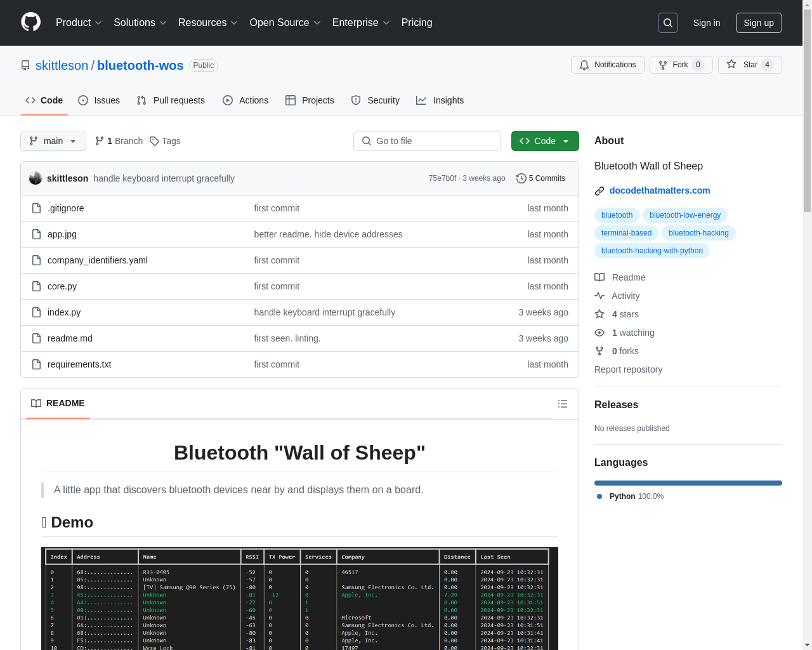
Task: Open the search magnifier button
Action: point(668,23)
